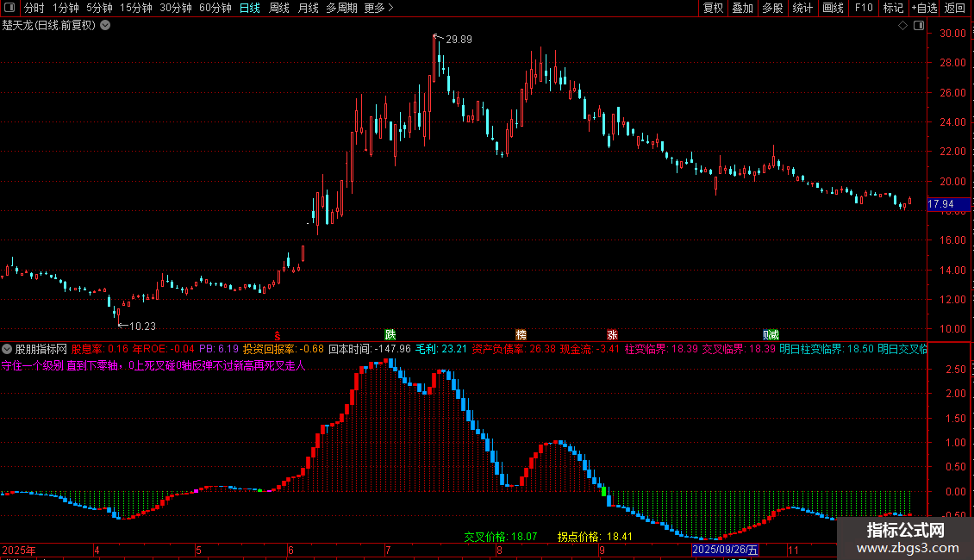Viewport: 974px width, 560px height.
Task: Click the diamond icon in chart corner
Action: [903, 26]
